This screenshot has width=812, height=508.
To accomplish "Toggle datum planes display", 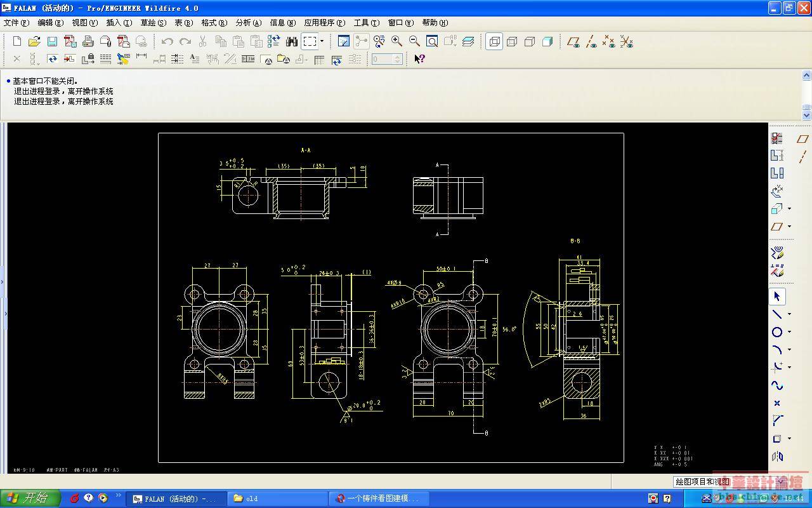I will (x=573, y=41).
